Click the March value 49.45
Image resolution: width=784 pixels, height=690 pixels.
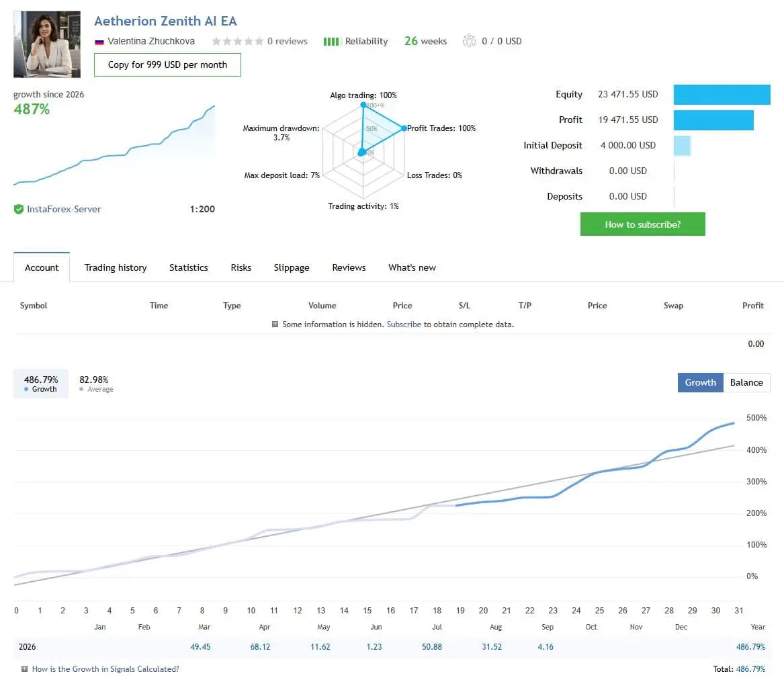click(x=200, y=647)
